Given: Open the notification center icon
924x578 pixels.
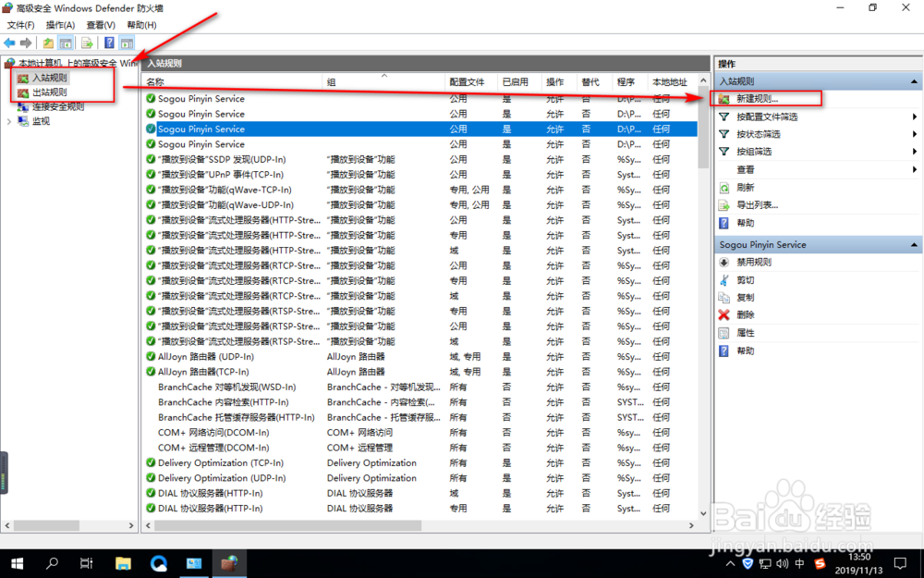Looking at the screenshot, I should point(900,564).
